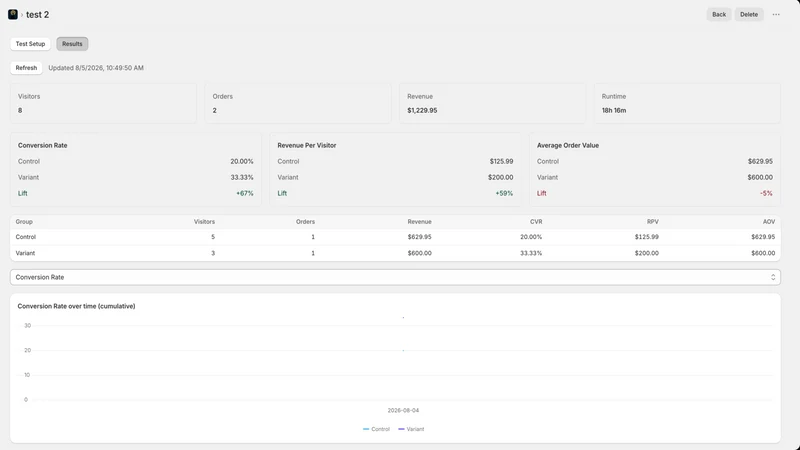
Task: Click the test 2 page title
Action: click(38, 15)
